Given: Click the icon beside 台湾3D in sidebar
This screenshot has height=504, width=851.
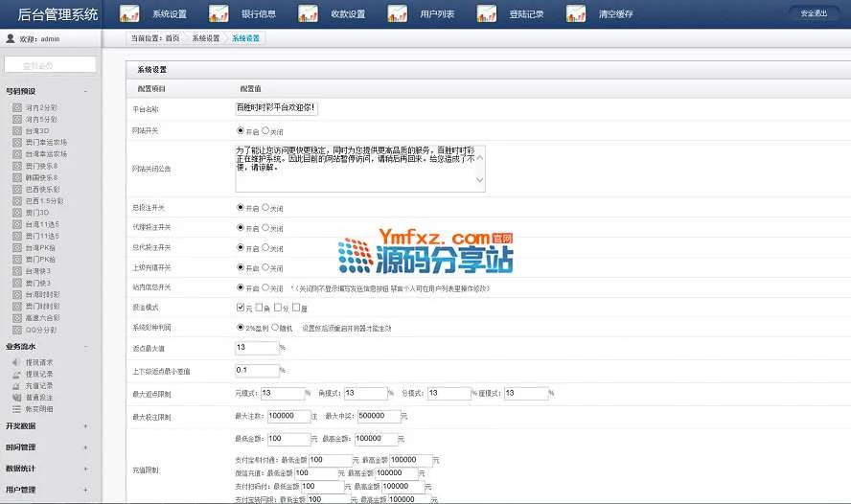Looking at the screenshot, I should click(17, 130).
